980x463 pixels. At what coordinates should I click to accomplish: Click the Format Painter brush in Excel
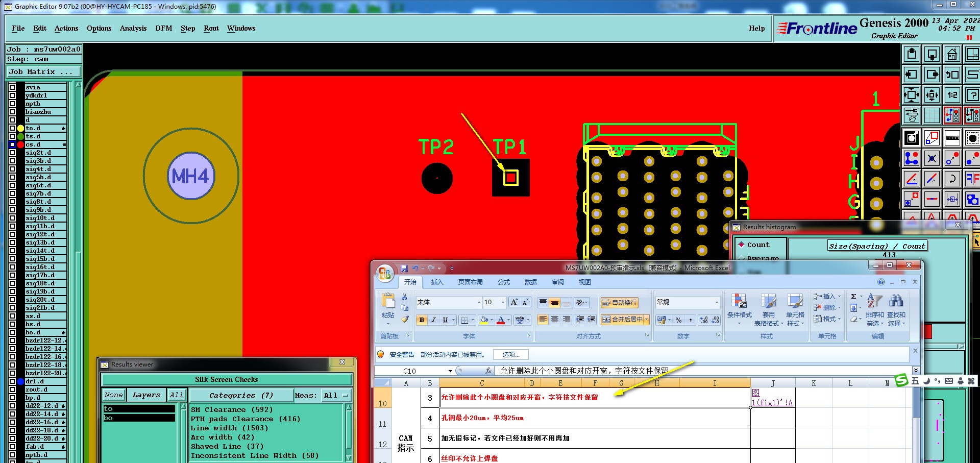pos(405,320)
